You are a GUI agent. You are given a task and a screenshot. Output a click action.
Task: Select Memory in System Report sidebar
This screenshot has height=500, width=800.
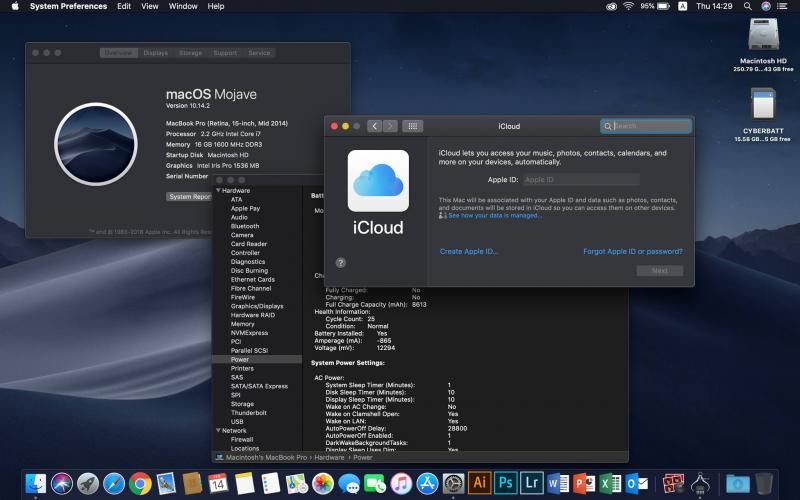click(242, 324)
